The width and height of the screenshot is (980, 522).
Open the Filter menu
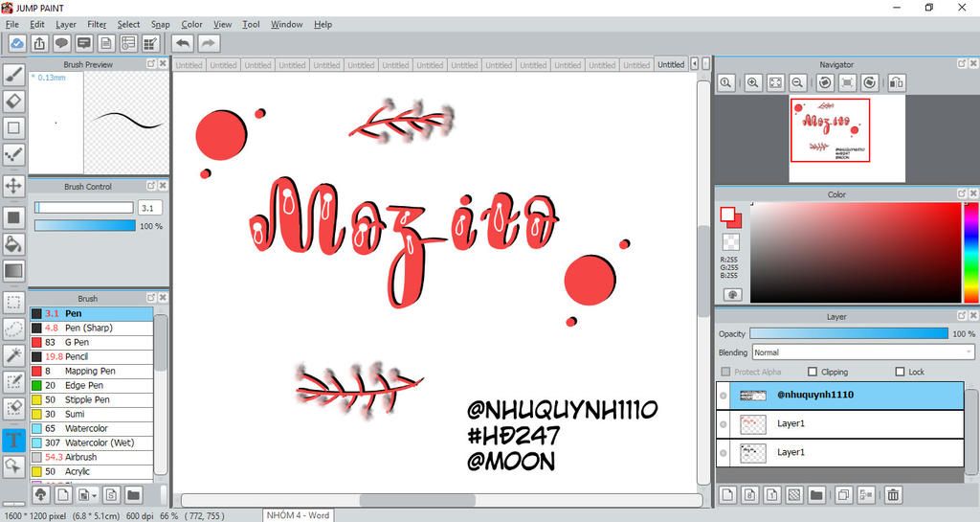click(x=97, y=24)
